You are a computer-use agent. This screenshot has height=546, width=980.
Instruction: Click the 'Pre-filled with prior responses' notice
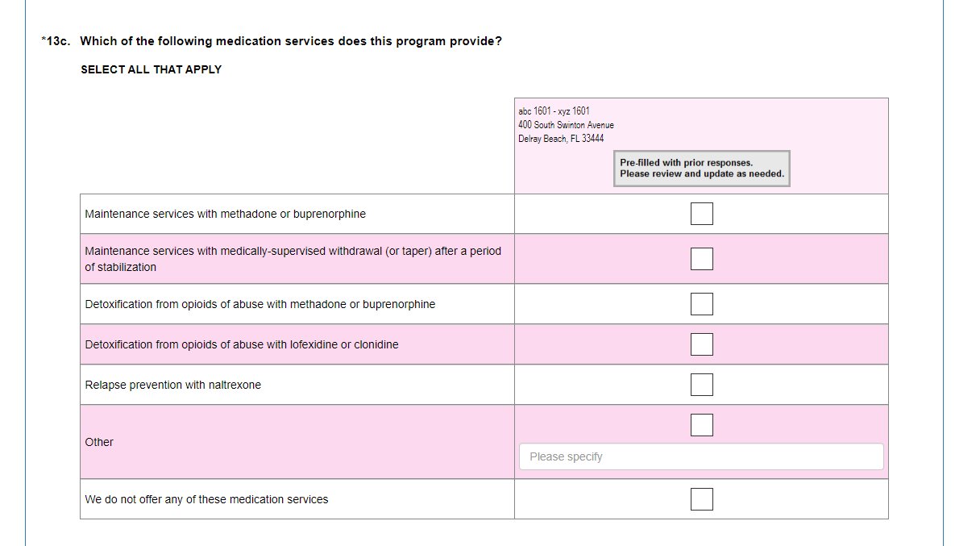point(701,169)
